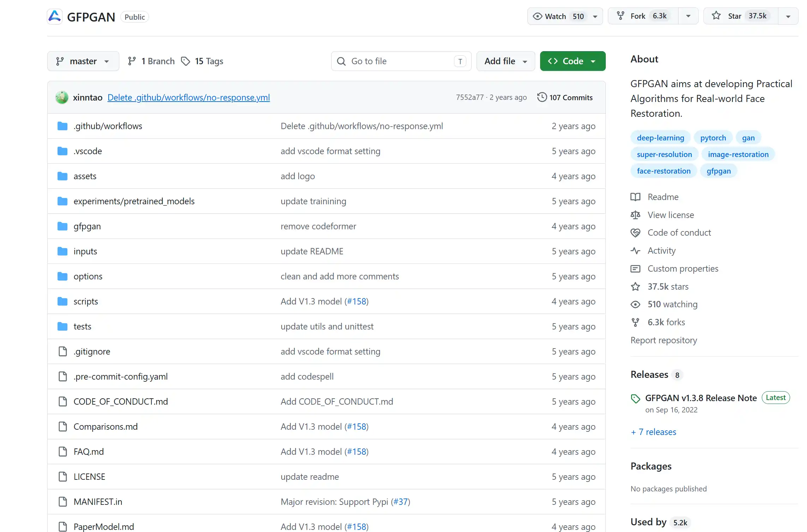Open the + 7 releases link

click(x=653, y=432)
